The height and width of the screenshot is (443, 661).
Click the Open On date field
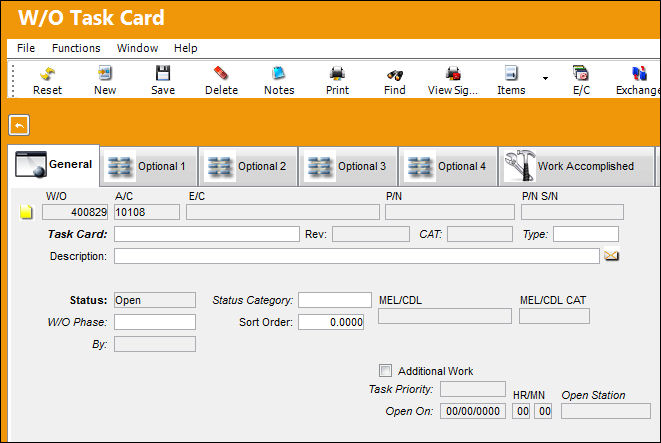tap(473, 411)
